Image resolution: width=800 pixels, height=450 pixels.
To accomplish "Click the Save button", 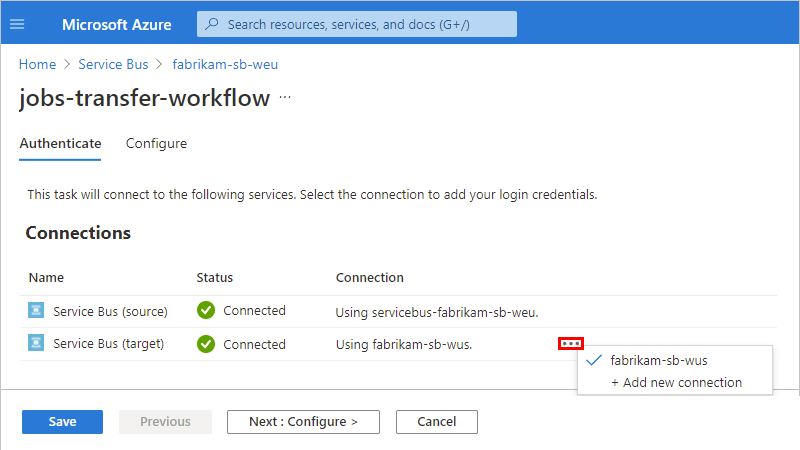I will pos(62,422).
